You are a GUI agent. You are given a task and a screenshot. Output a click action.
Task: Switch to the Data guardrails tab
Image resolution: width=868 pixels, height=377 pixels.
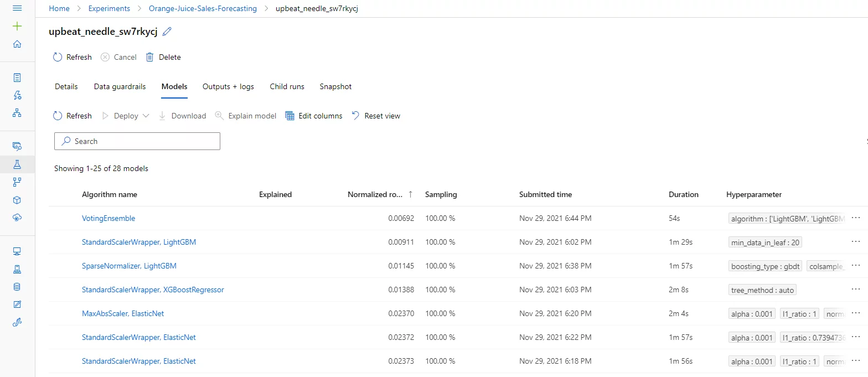(x=120, y=86)
